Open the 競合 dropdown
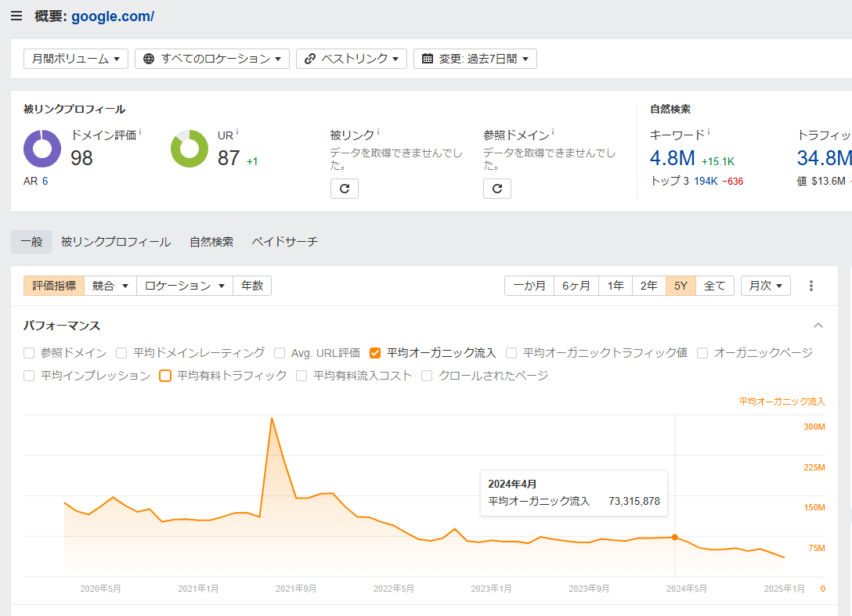This screenshot has width=852, height=616. (110, 286)
